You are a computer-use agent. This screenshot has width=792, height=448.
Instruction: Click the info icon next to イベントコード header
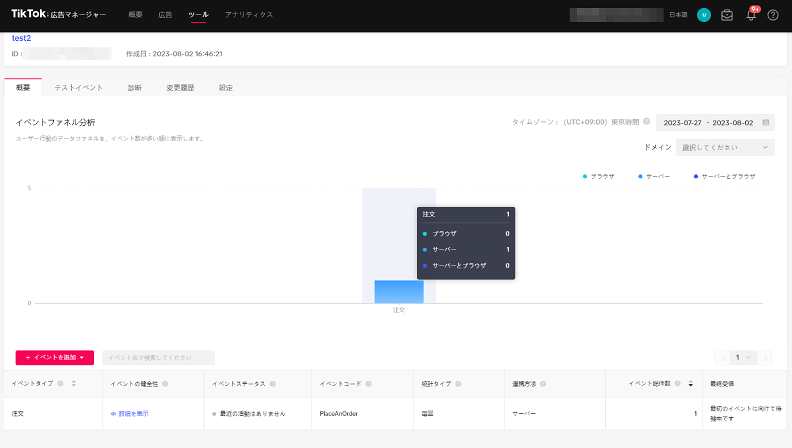pos(369,384)
